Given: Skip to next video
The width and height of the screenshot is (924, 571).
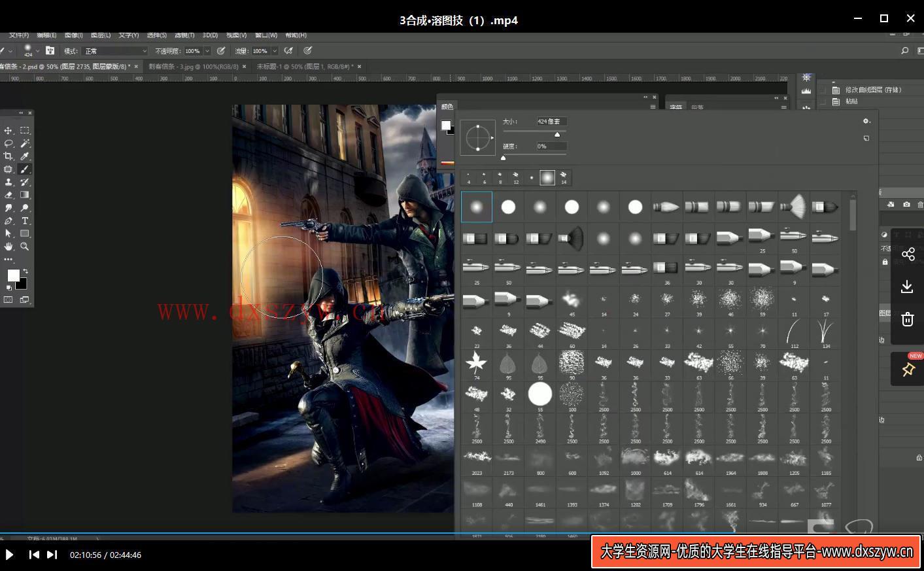Looking at the screenshot, I should (x=52, y=555).
